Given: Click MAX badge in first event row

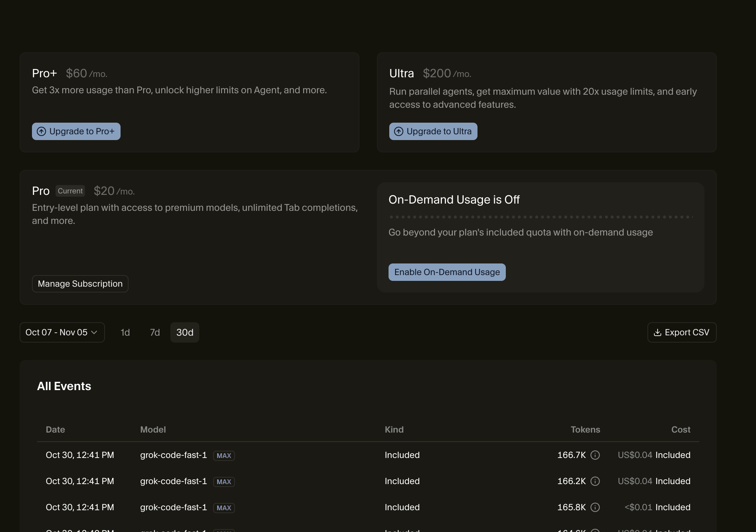Looking at the screenshot, I should 224,455.
